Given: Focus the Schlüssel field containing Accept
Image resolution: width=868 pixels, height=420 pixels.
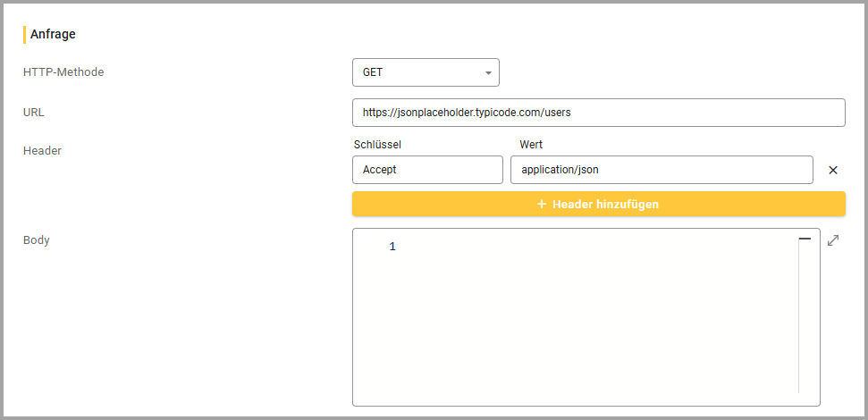Looking at the screenshot, I should coord(427,170).
